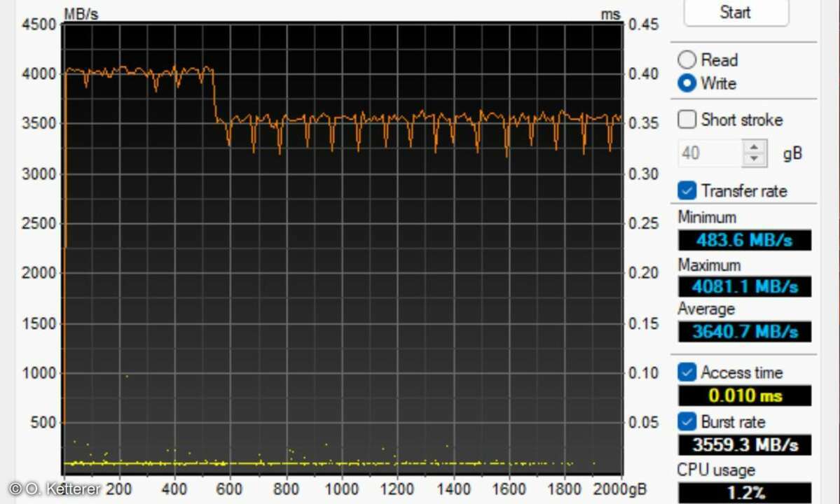The height and width of the screenshot is (504, 840).
Task: Enable the Short stroke checkbox
Action: (x=687, y=119)
